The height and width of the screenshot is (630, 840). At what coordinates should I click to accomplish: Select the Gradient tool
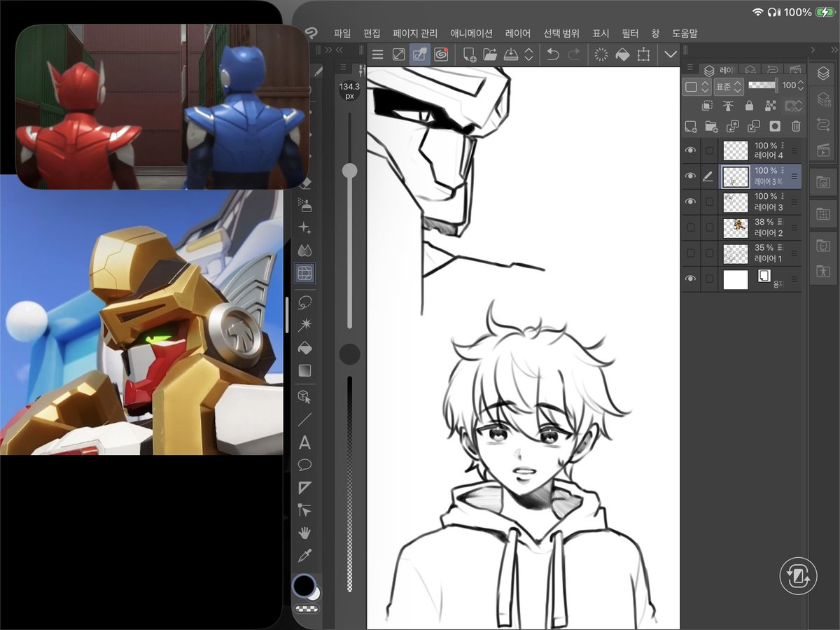305,370
